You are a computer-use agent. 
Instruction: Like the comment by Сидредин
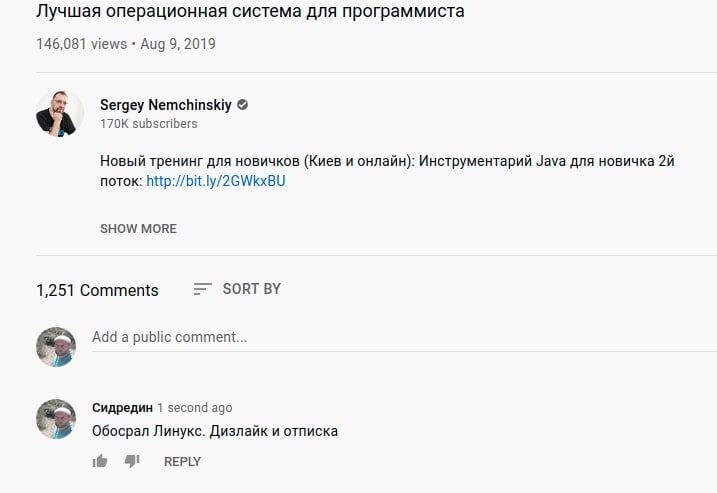point(100,461)
